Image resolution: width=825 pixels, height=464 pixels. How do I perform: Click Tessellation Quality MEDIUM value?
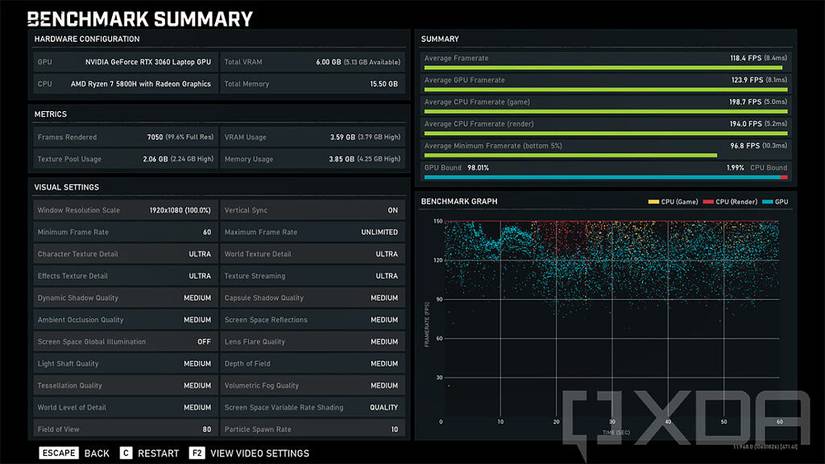(197, 386)
